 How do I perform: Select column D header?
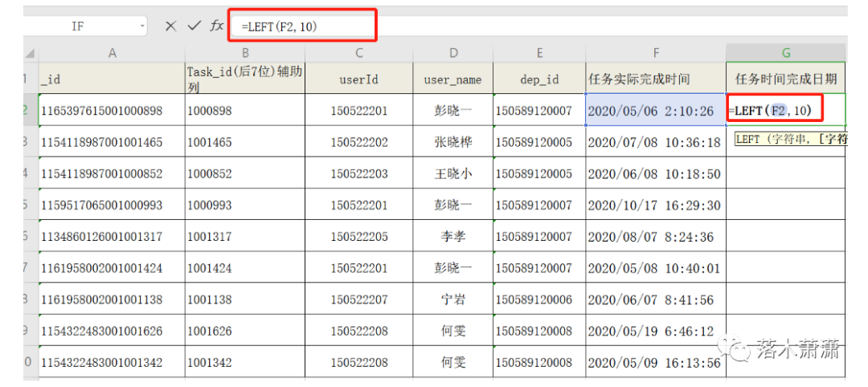452,53
